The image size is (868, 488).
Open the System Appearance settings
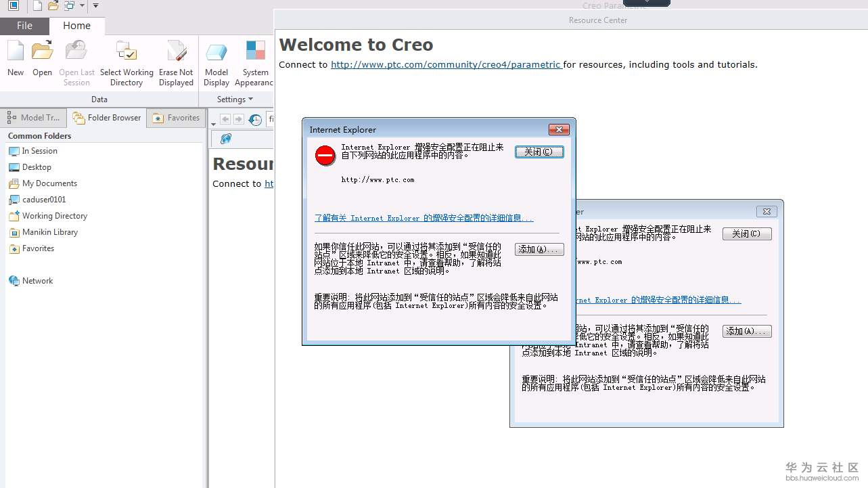[256, 51]
